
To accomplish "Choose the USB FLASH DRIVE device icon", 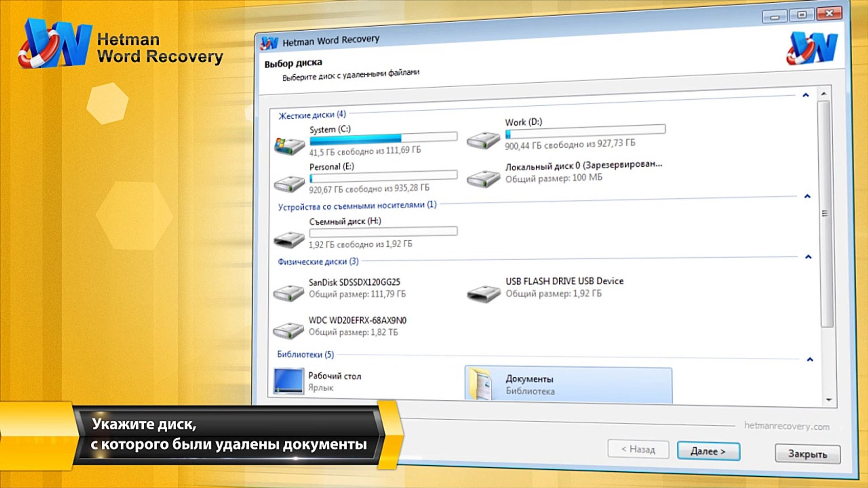I will pyautogui.click(x=484, y=294).
